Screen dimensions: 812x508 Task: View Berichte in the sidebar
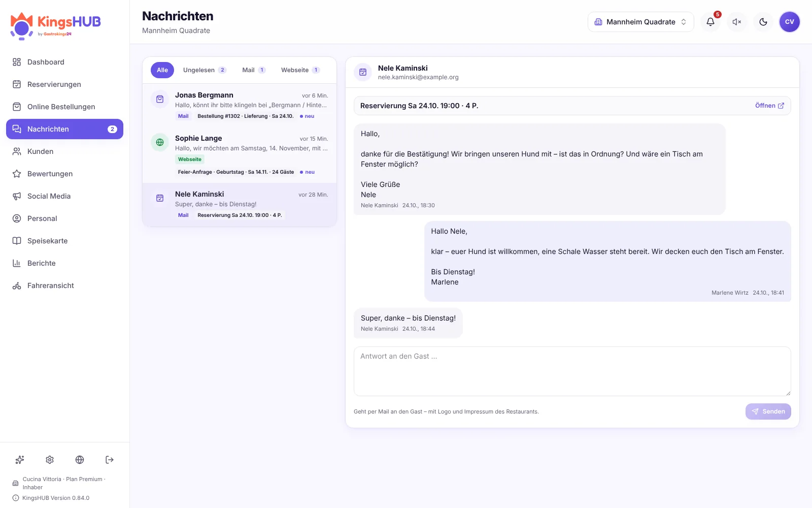[x=64, y=263]
